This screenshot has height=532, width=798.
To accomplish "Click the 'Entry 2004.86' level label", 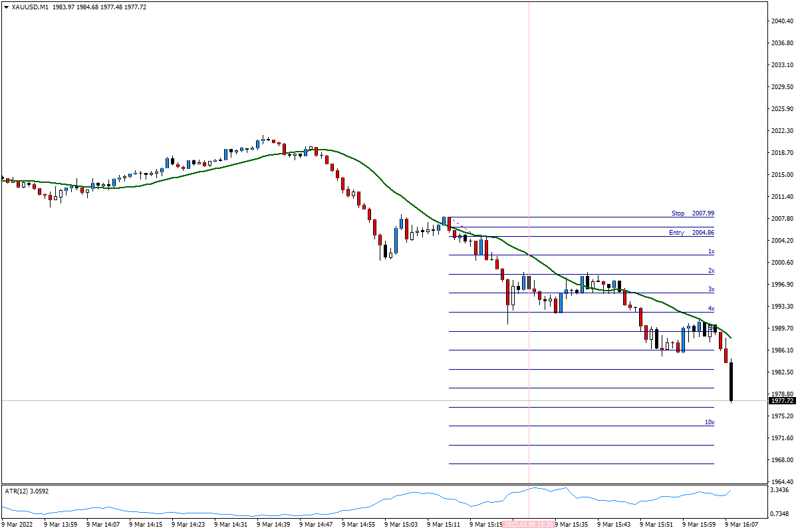I will (x=692, y=233).
